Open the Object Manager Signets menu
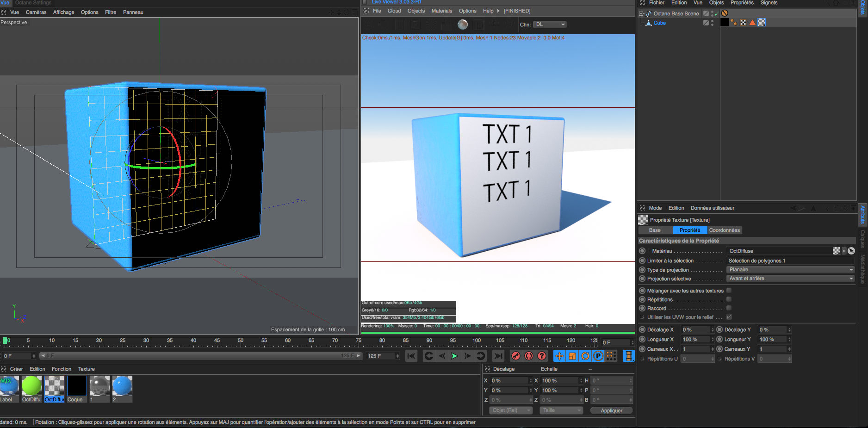Viewport: 868px width, 428px height. pos(769,3)
